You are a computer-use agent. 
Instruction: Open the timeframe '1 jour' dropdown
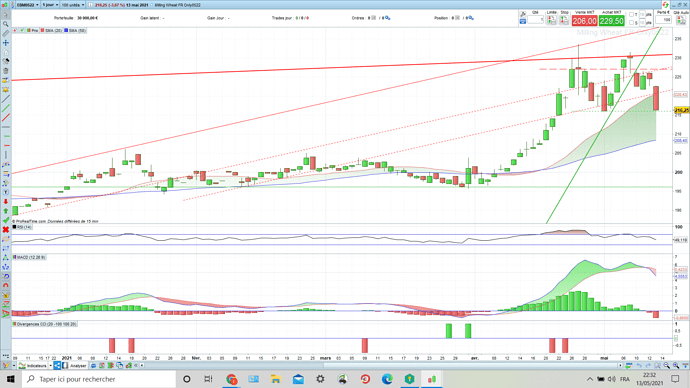click(50, 5)
